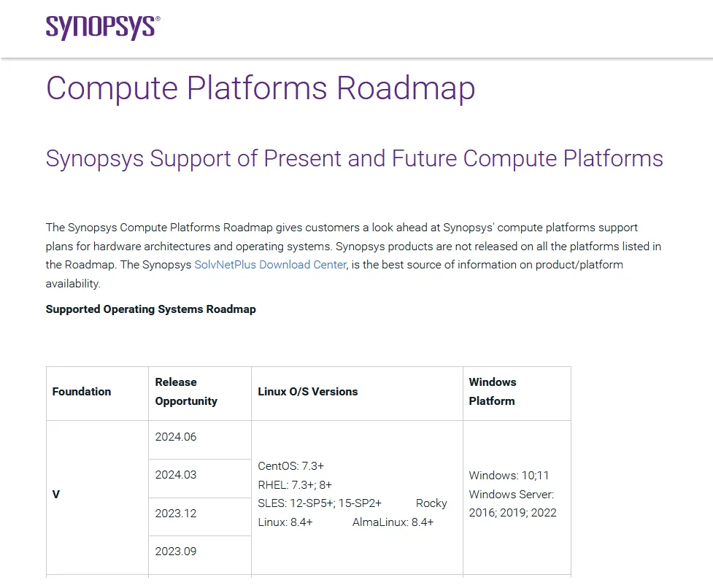
Task: Select the Release Opportunity column header
Action: pyautogui.click(x=186, y=392)
